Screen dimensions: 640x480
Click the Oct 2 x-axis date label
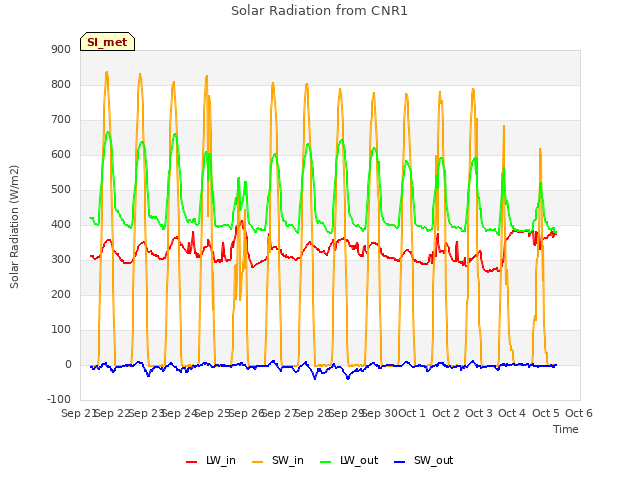tap(446, 413)
